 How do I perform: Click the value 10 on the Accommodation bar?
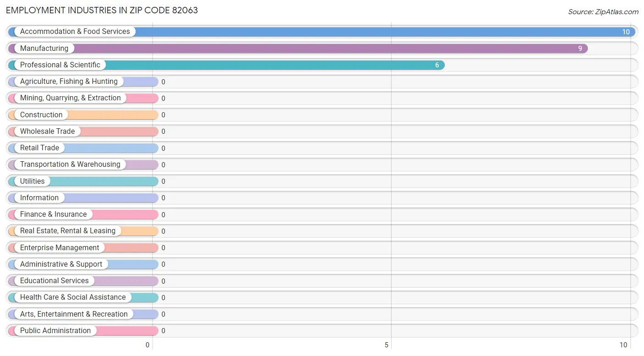coord(626,32)
